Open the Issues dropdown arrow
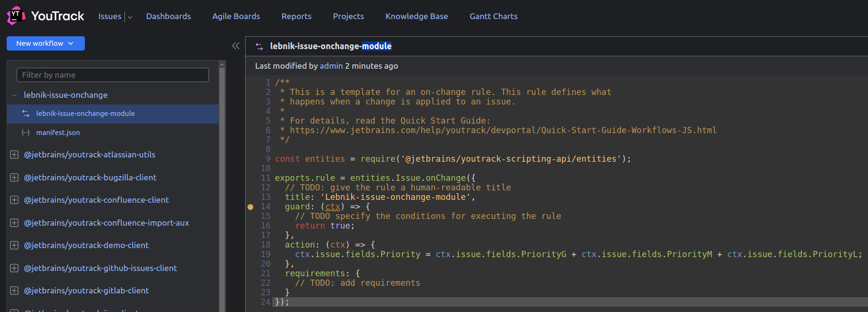 click(x=130, y=17)
